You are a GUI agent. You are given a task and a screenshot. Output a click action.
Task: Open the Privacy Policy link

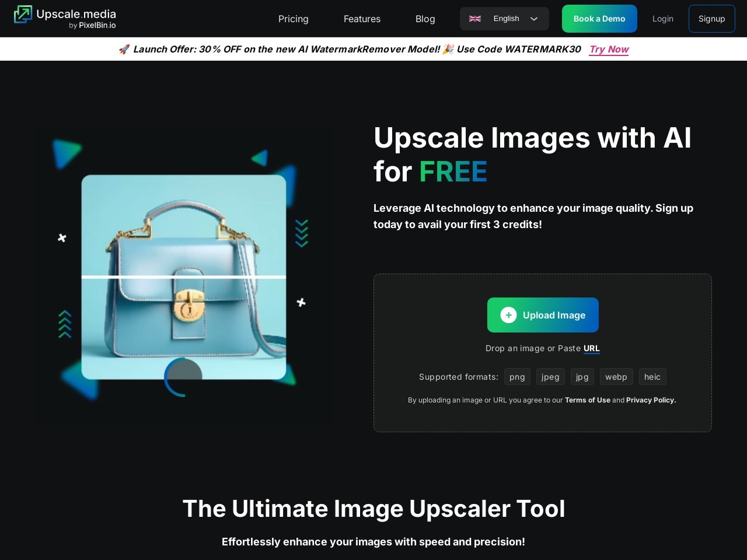point(651,400)
